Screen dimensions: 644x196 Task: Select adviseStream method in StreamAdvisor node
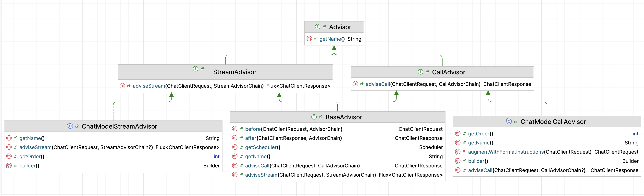pyautogui.click(x=149, y=86)
